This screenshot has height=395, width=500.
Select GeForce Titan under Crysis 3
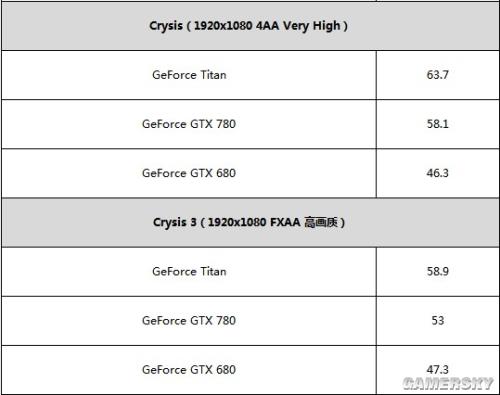click(189, 271)
